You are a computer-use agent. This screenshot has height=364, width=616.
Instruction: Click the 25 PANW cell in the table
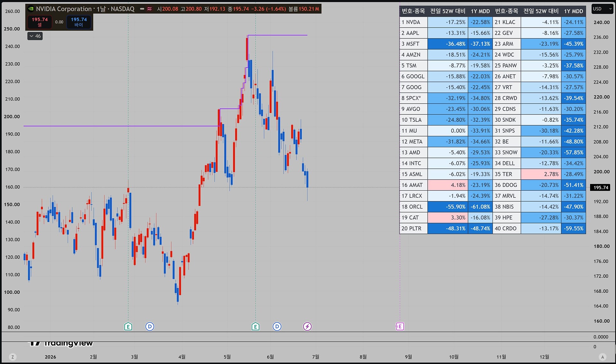(507, 66)
